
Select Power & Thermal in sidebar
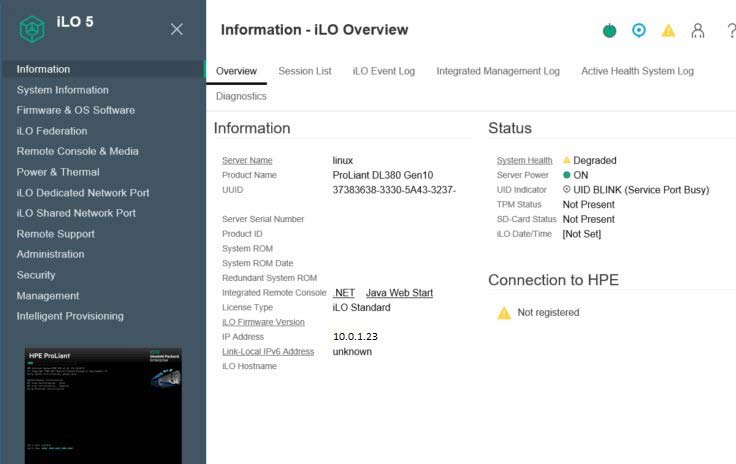click(x=58, y=172)
